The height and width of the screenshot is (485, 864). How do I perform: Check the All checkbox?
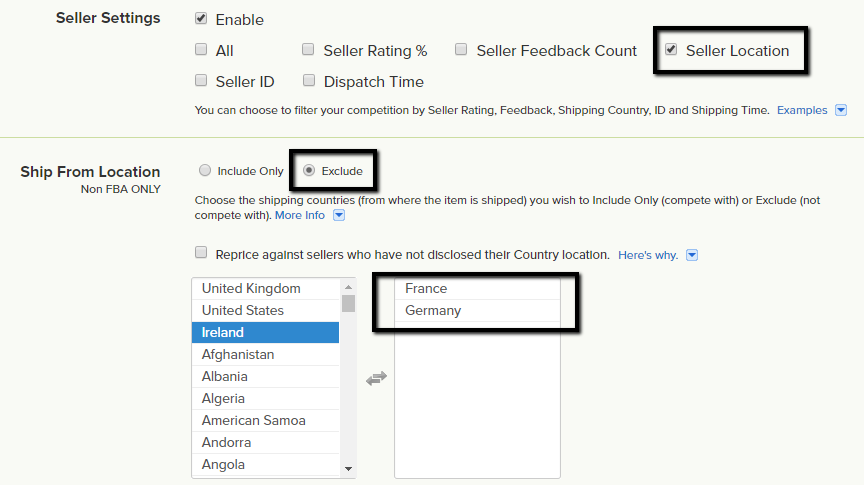[x=201, y=50]
